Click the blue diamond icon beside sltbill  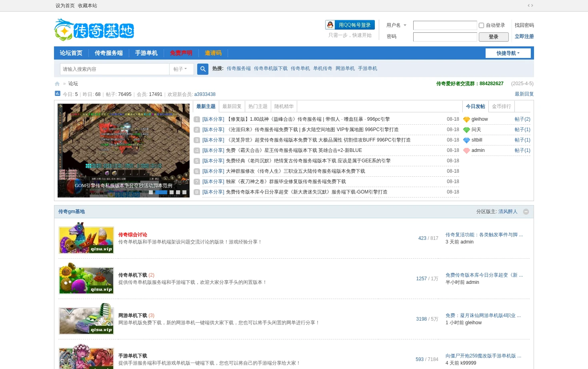[x=466, y=140]
